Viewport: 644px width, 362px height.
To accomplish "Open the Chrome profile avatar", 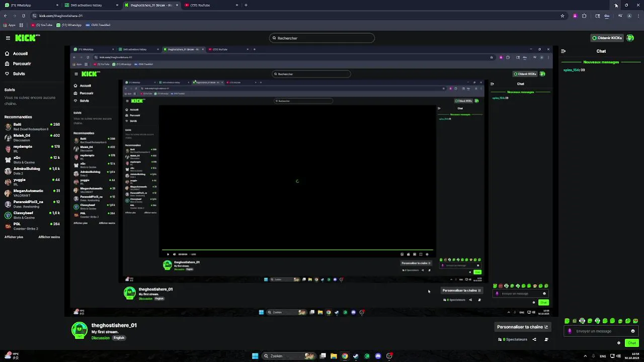I will point(629,16).
